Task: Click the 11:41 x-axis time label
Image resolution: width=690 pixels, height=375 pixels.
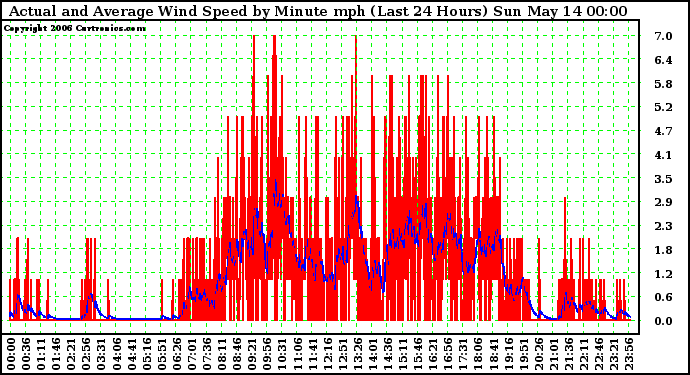Action: pos(312,354)
